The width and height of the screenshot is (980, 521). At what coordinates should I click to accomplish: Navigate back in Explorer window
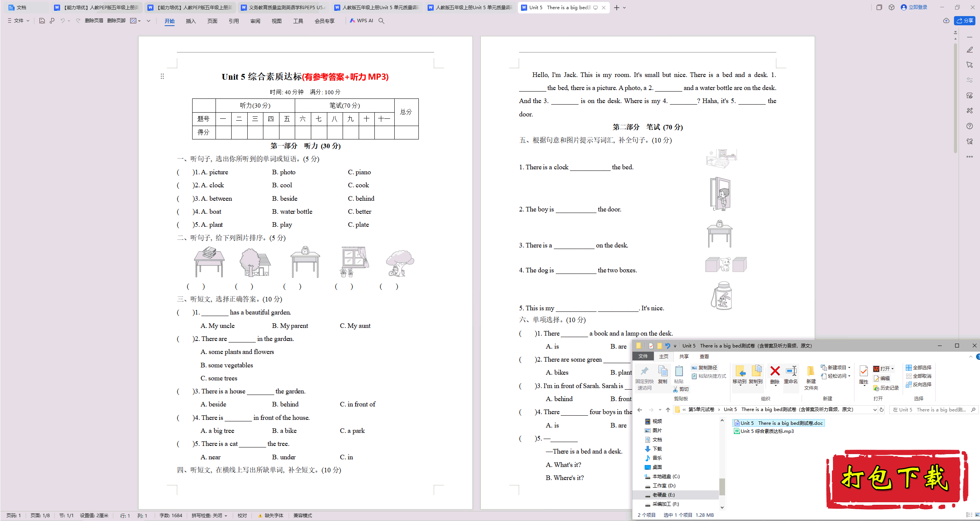[x=640, y=410]
